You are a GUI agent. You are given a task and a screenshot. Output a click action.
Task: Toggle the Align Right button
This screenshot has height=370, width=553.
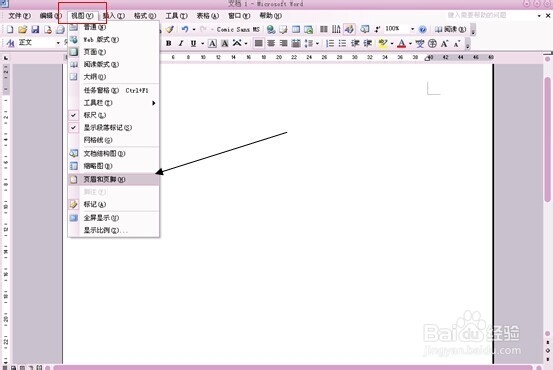pyautogui.click(x=283, y=43)
